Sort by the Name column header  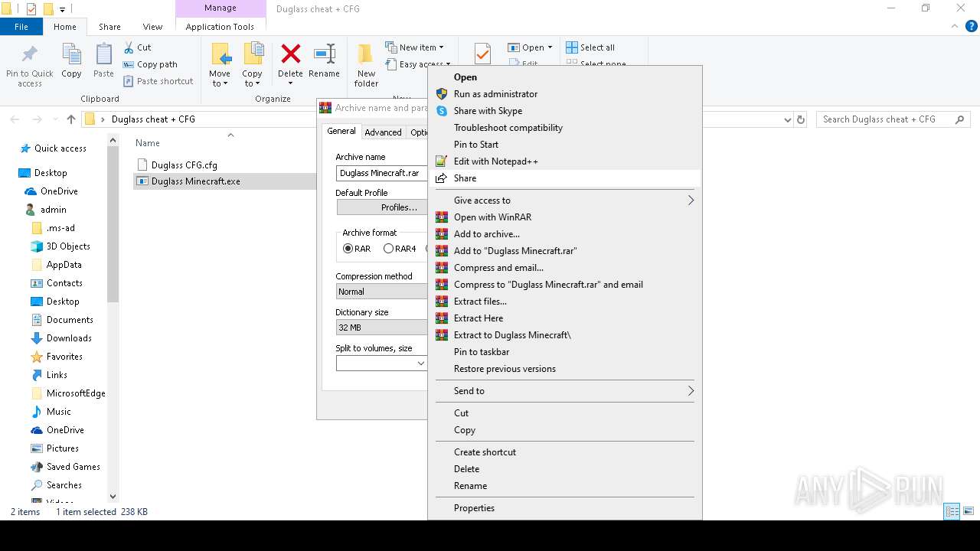[148, 143]
